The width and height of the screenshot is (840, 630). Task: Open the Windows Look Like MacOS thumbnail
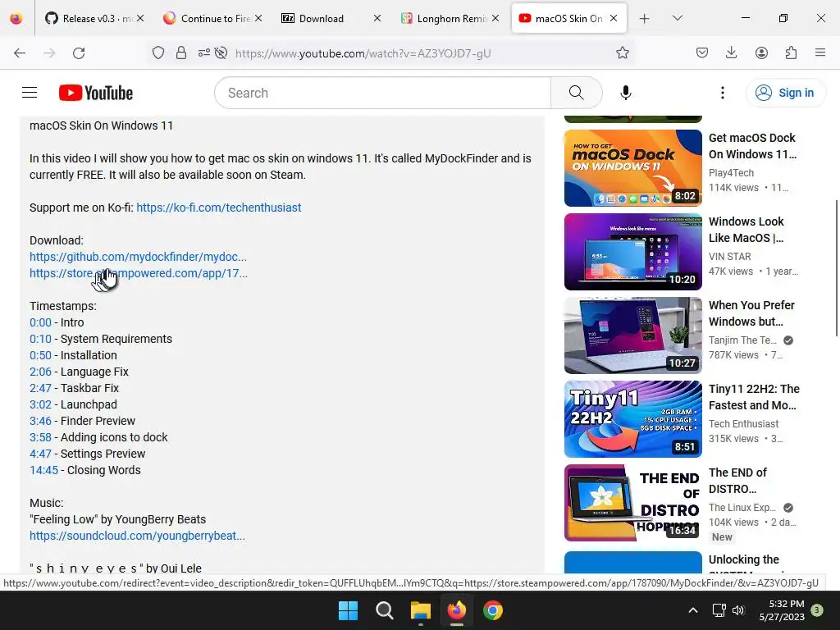(633, 252)
